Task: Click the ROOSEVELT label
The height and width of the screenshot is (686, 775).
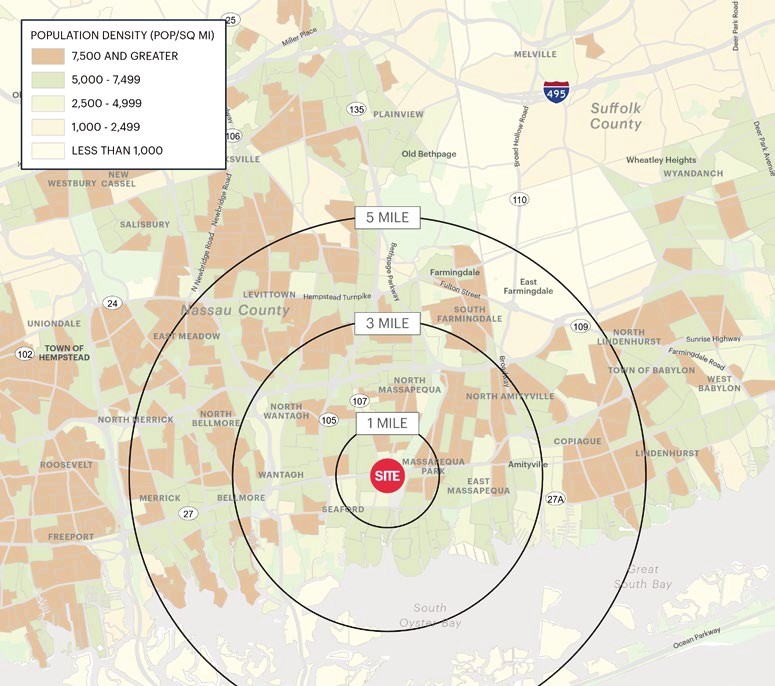Action: pyautogui.click(x=66, y=465)
